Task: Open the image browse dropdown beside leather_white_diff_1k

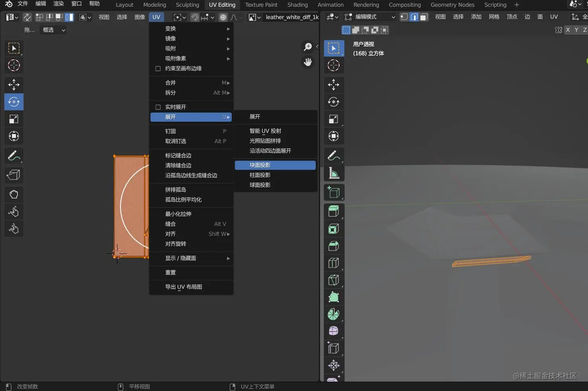Action: (254, 17)
